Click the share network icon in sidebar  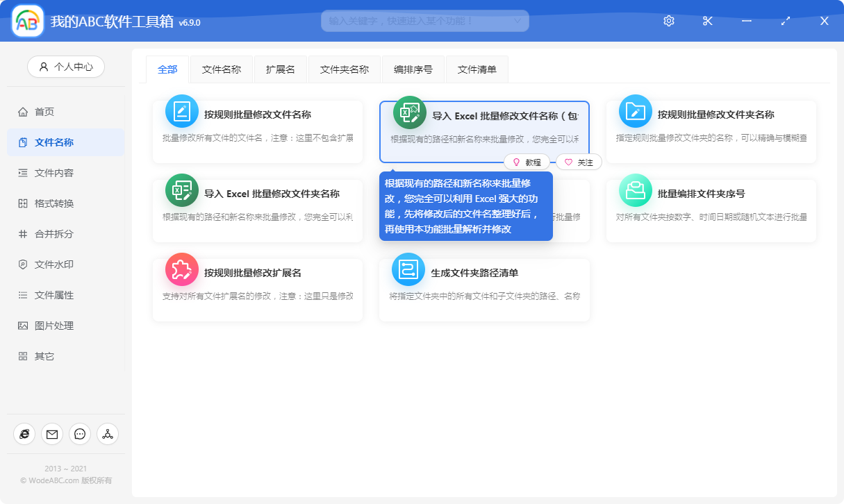(108, 434)
